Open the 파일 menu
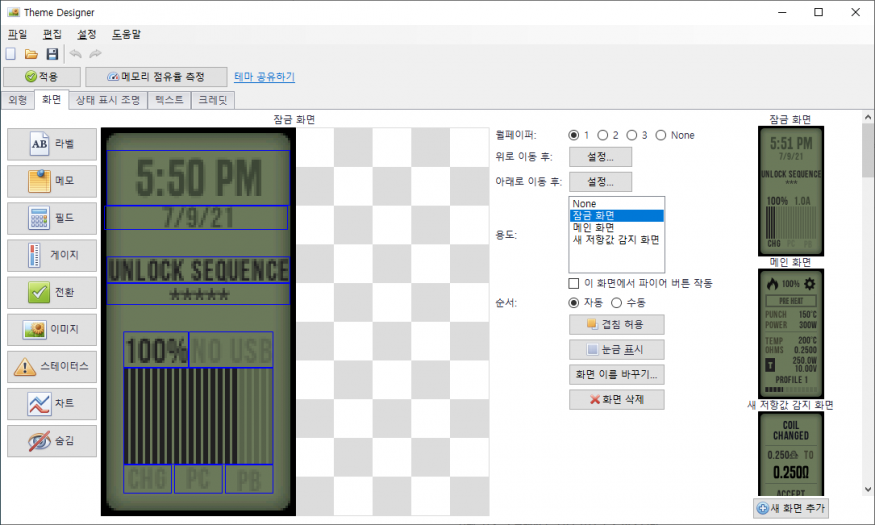Screen dimensions: 875x525 [17, 34]
